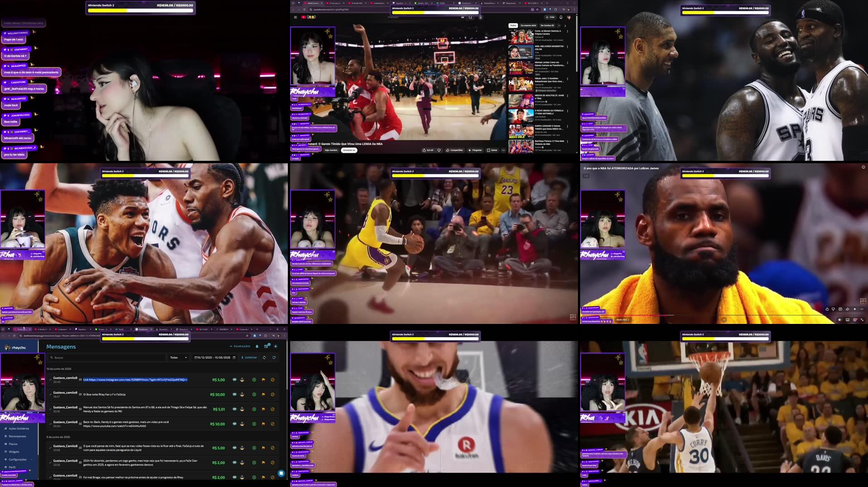868x487 pixels.
Task: Click the info icon atop the LeBron video
Action: coord(863,167)
